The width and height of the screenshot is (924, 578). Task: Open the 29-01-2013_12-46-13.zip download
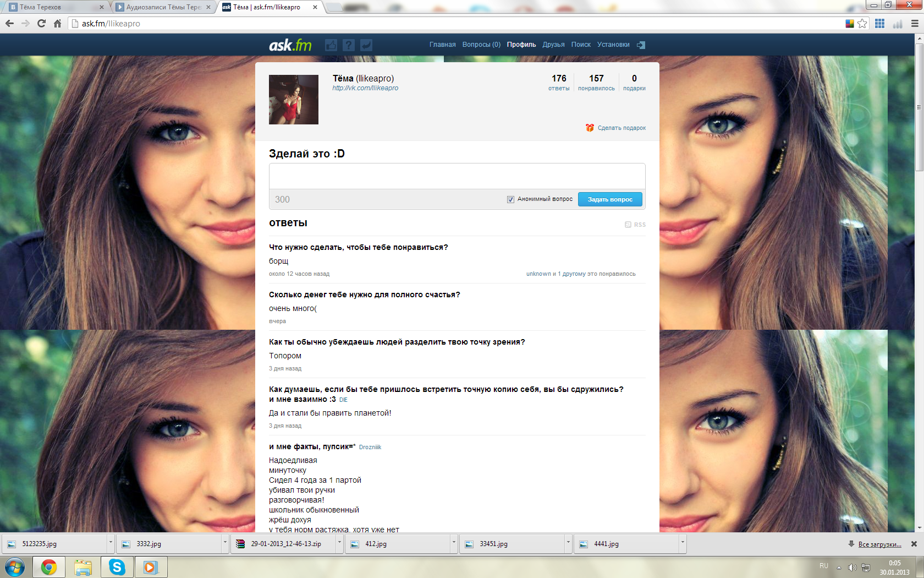coord(283,544)
